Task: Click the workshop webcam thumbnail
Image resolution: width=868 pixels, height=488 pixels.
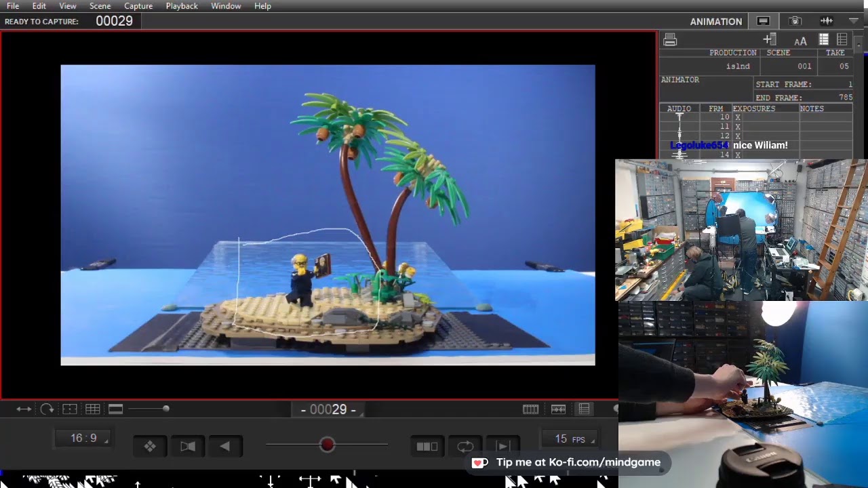Action: (741, 230)
